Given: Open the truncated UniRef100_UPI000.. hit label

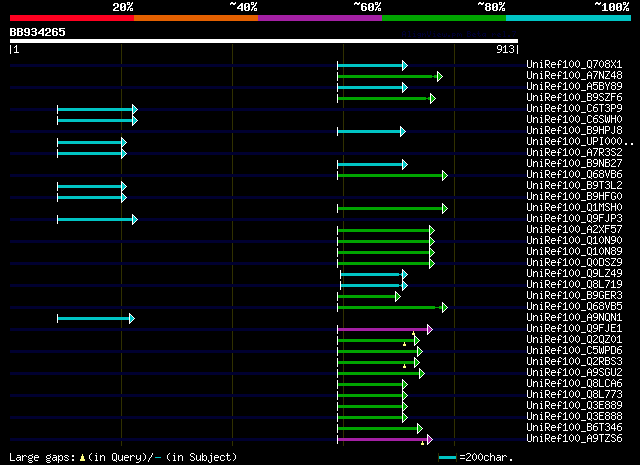Looking at the screenshot, I should 580,141.
